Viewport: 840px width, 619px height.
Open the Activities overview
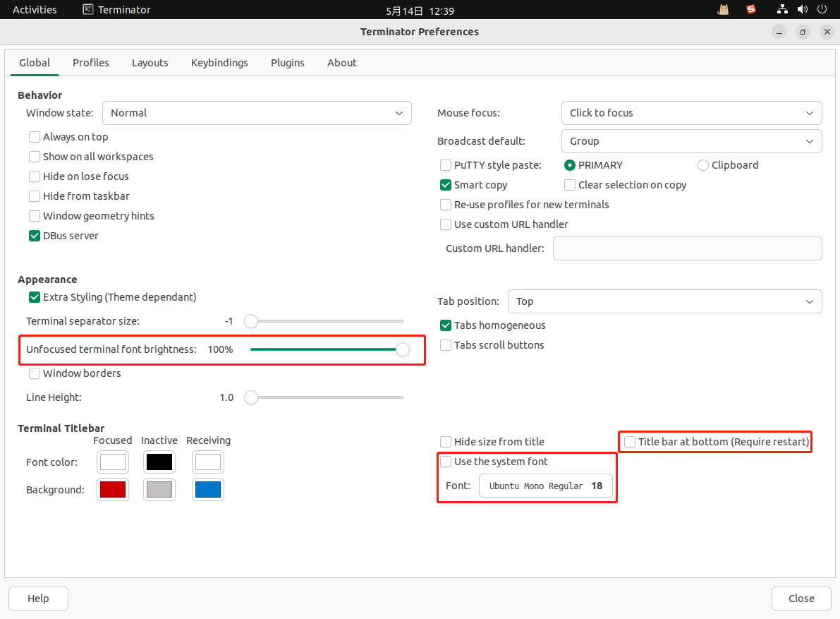pos(35,10)
